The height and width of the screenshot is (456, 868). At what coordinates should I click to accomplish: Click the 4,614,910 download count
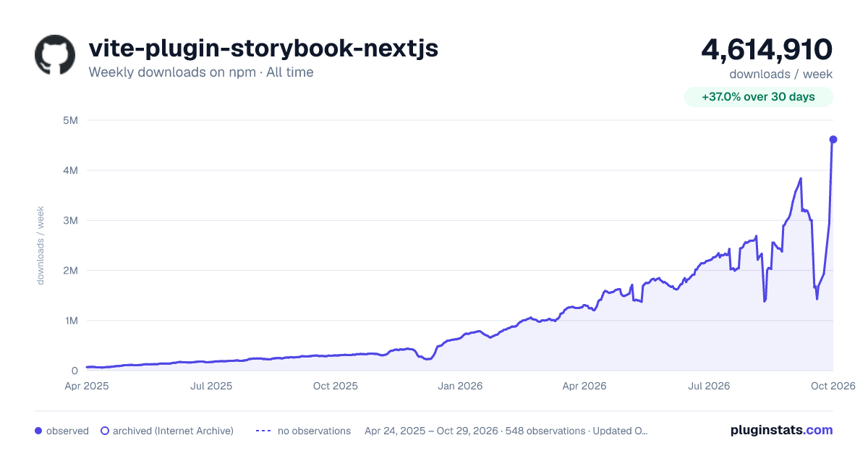point(767,49)
